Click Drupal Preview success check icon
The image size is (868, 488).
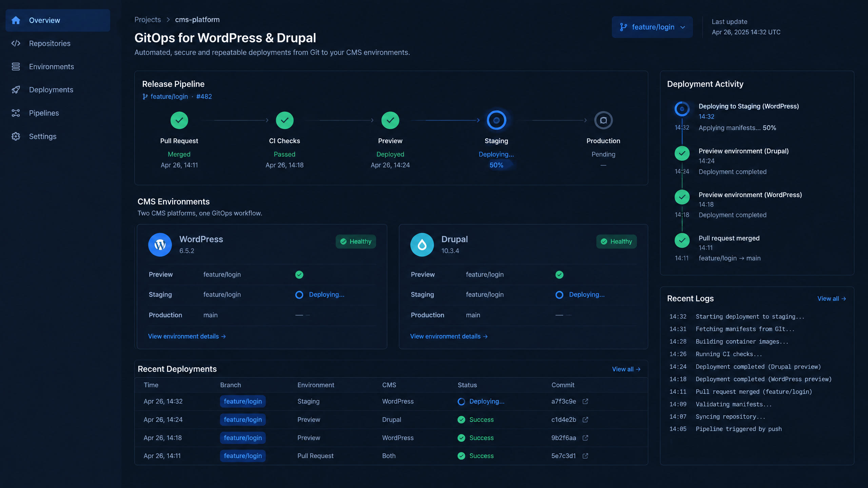click(559, 274)
